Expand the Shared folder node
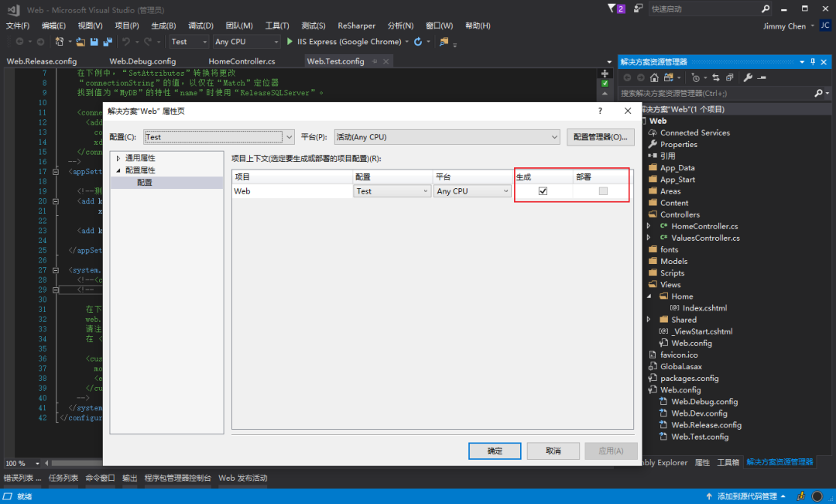The image size is (836, 504). (649, 320)
